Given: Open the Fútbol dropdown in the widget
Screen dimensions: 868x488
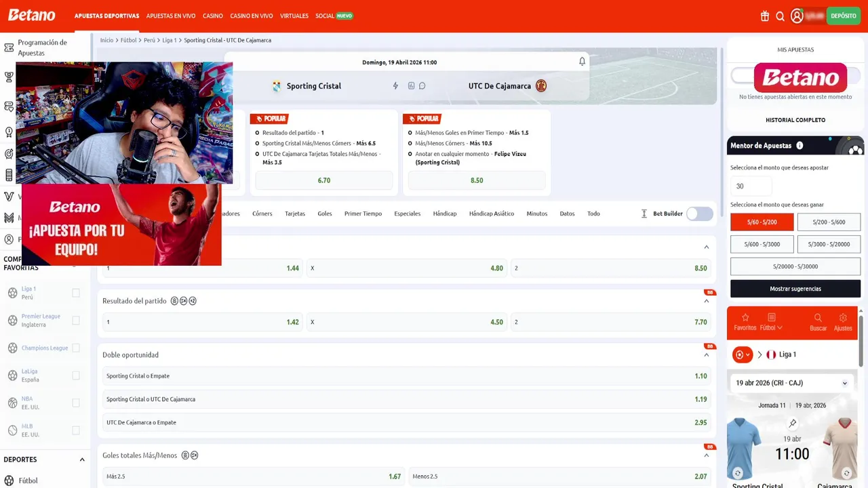Looking at the screenshot, I should tap(771, 322).
